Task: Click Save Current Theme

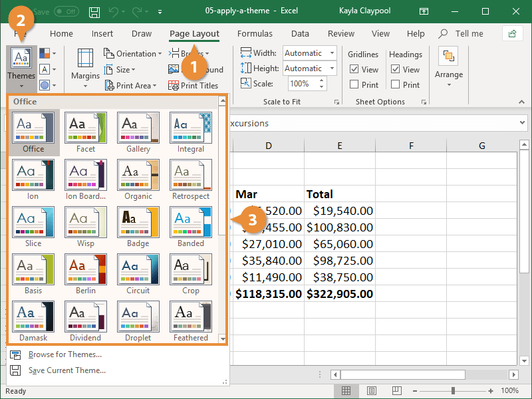Action: coord(66,370)
